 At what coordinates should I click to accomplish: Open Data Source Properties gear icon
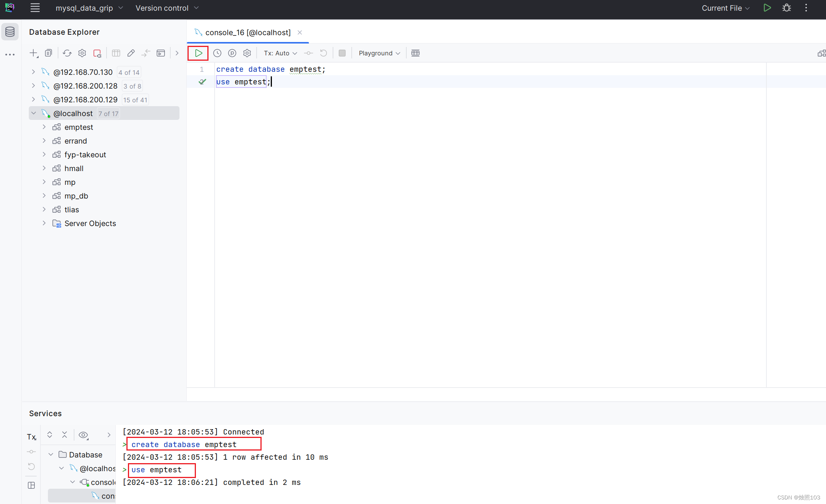[x=82, y=53]
